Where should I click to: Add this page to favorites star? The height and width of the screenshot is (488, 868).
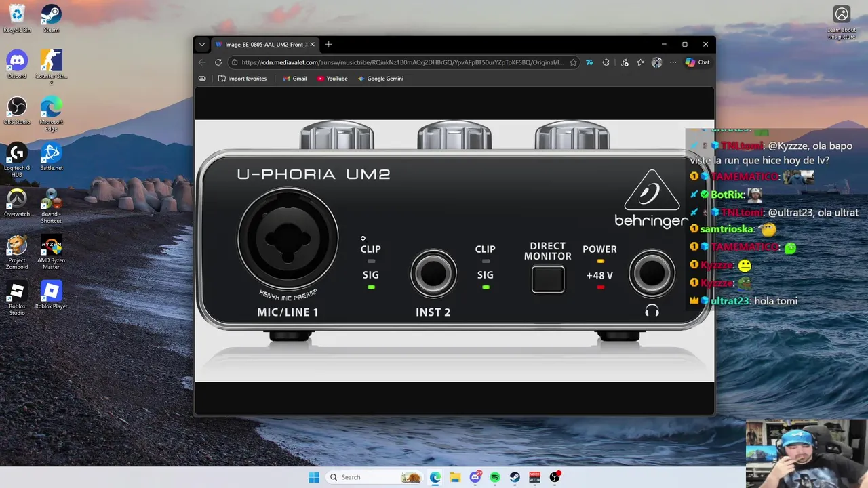coord(573,62)
